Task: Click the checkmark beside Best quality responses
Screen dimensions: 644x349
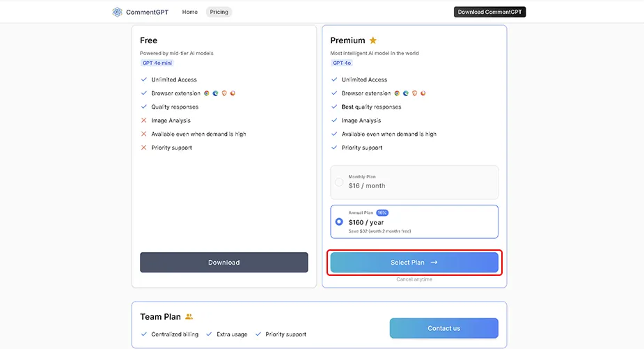Action: (x=334, y=107)
